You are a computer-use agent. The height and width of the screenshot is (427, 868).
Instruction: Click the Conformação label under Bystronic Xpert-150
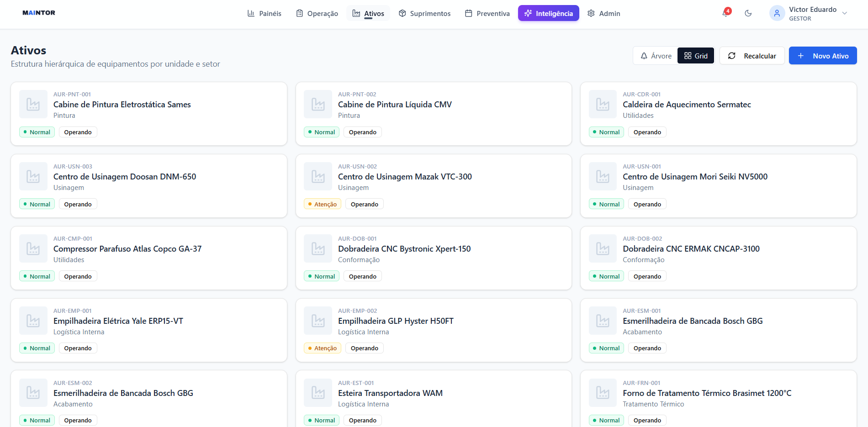point(359,260)
